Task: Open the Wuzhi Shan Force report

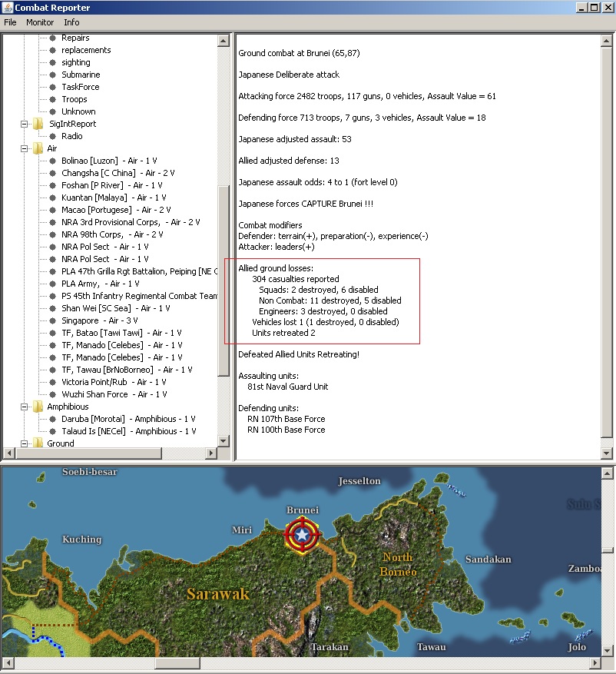Action: [114, 394]
